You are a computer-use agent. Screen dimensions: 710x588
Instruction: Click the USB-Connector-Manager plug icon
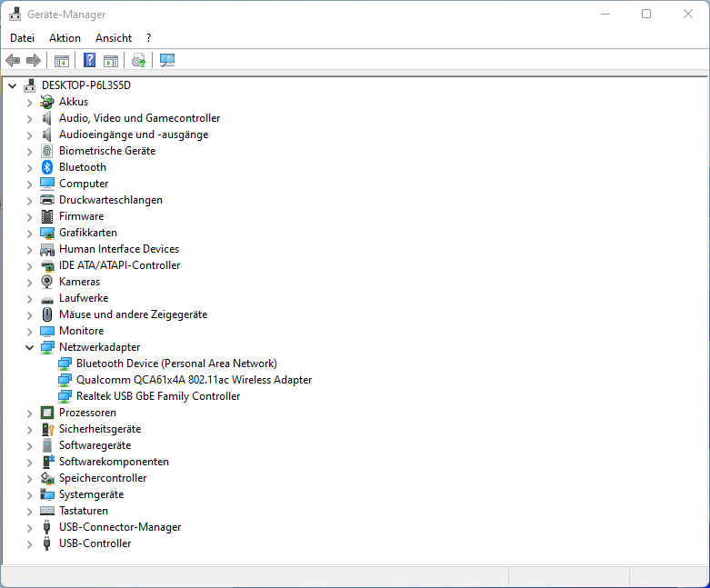[47, 527]
